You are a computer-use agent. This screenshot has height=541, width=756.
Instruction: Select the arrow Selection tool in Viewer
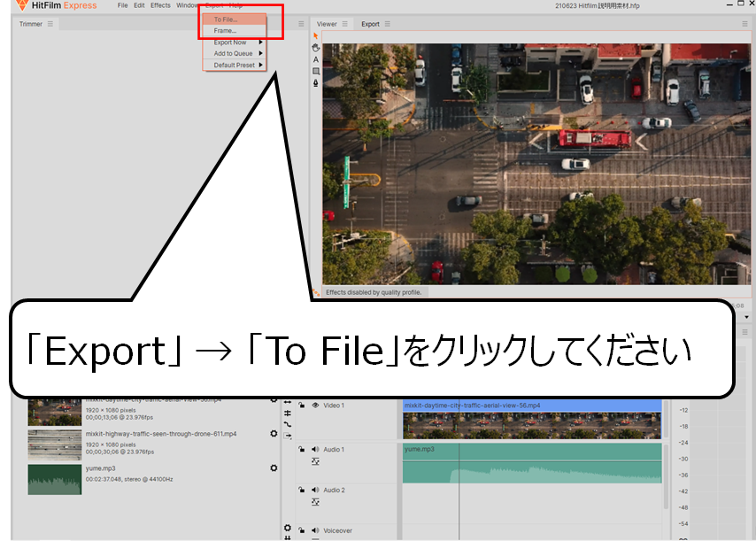[x=316, y=36]
